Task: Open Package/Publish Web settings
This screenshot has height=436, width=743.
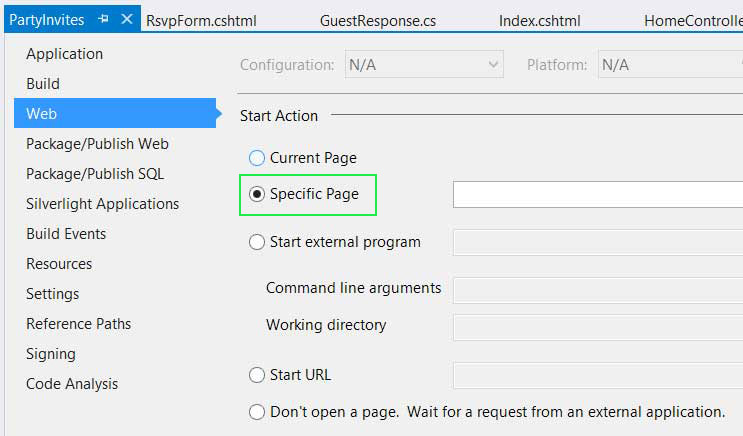Action: (97, 144)
